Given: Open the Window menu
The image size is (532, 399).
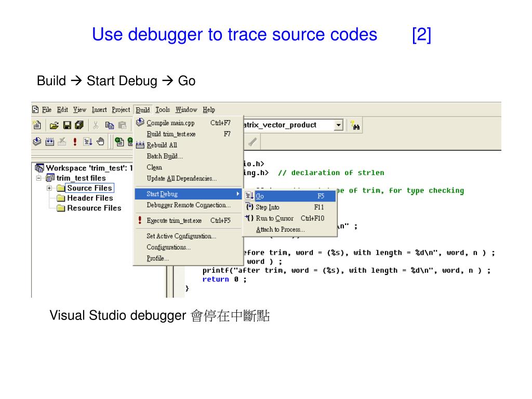Looking at the screenshot, I should click(x=186, y=110).
